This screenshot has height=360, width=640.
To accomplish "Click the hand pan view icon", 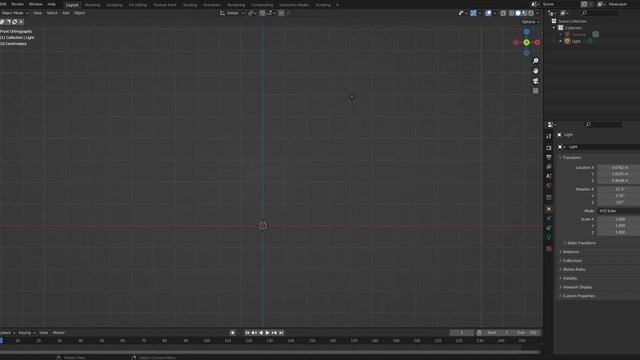I will click(536, 71).
